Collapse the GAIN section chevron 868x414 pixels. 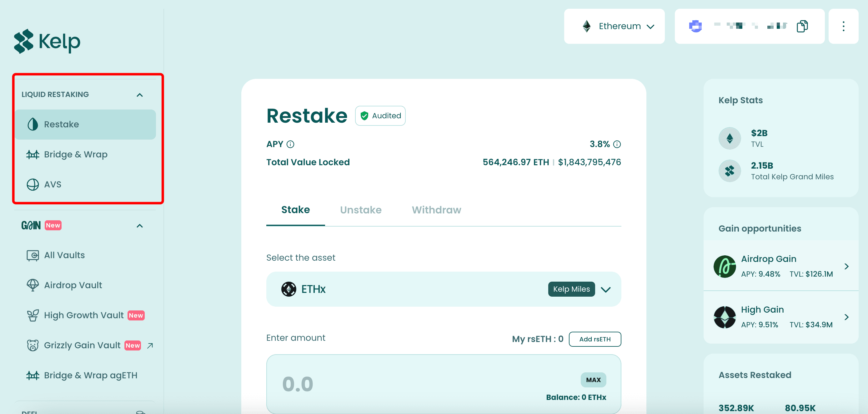139,226
